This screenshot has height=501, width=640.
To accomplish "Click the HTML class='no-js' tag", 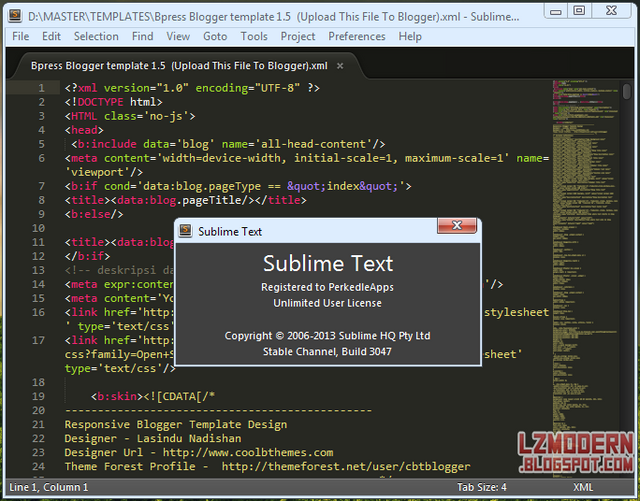I will (x=130, y=116).
